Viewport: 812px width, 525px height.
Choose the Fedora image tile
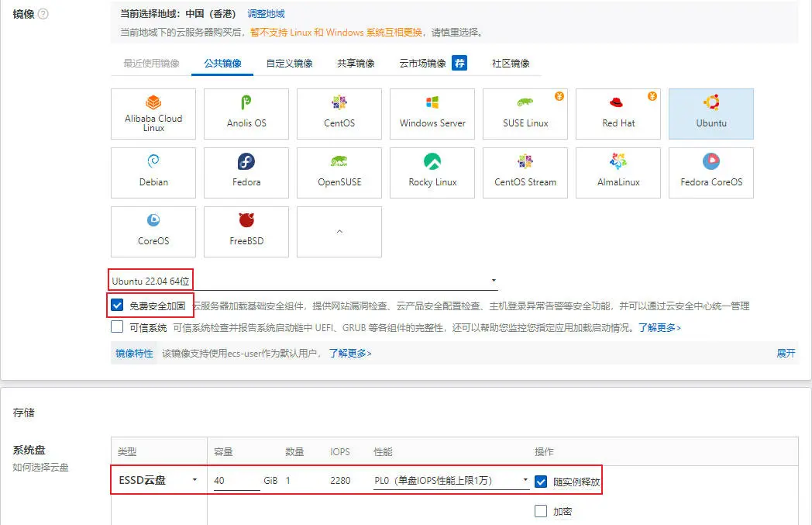click(246, 173)
